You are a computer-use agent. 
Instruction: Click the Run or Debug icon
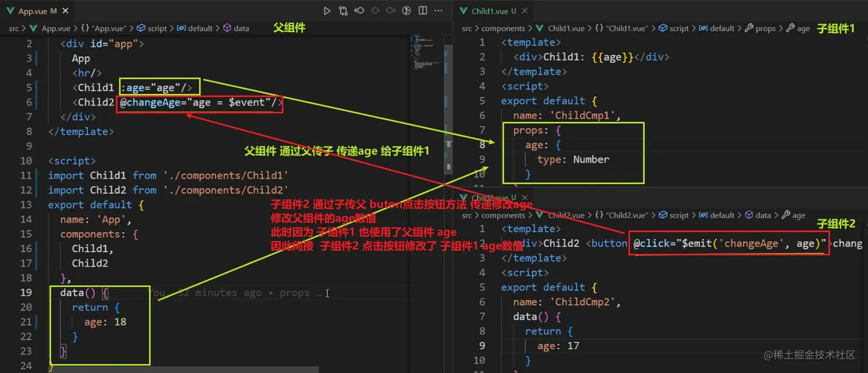click(x=405, y=11)
